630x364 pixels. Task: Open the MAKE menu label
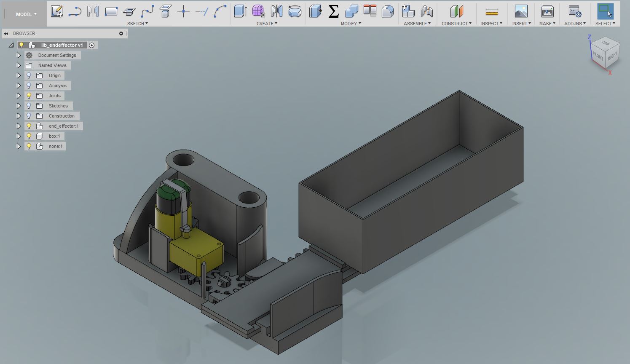[547, 24]
